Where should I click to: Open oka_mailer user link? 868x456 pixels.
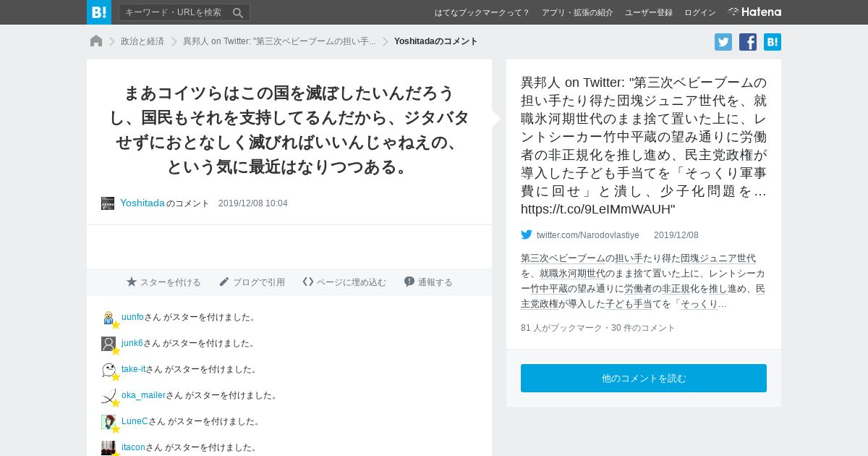coord(143,395)
